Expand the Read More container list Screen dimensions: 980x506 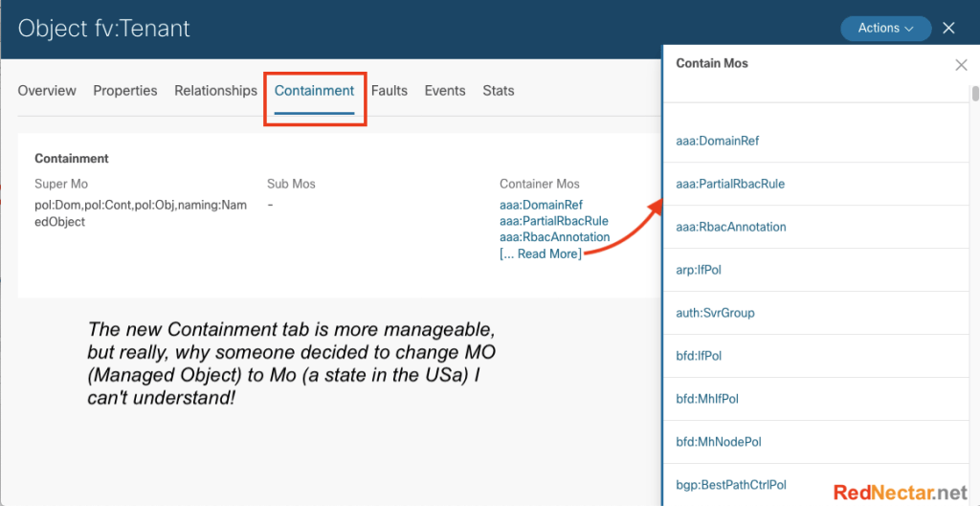(541, 253)
